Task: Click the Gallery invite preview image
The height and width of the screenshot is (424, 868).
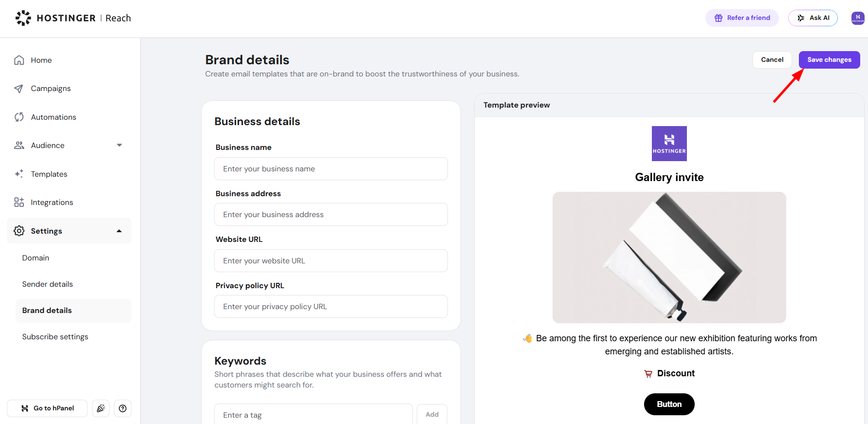Action: [x=669, y=258]
